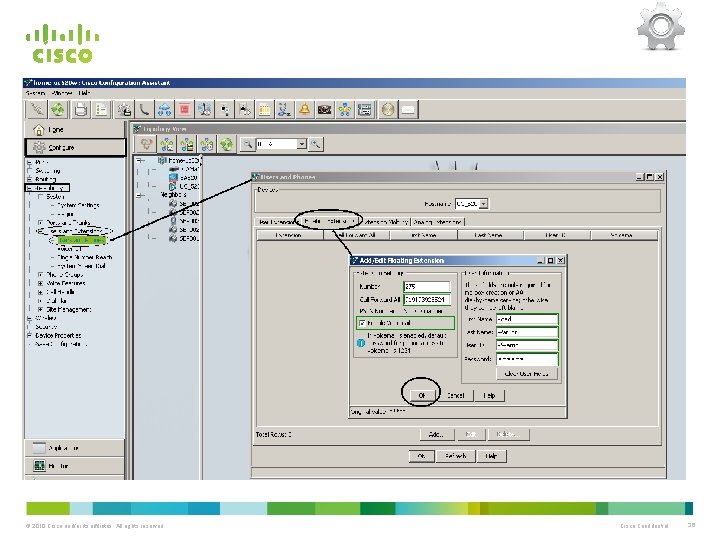Screen dimensions: 720x540
Task: Click the First Name input field
Action: pos(527,319)
